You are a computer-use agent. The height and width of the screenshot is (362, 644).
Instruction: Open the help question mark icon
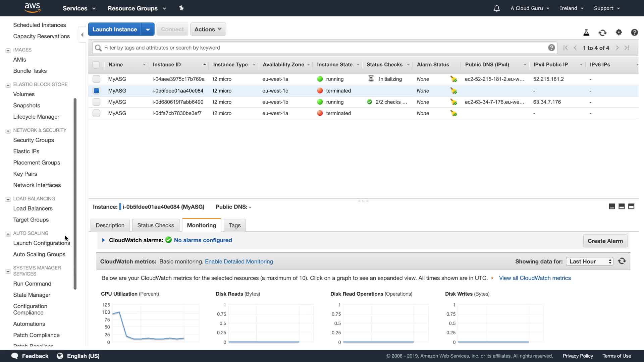click(x=634, y=32)
